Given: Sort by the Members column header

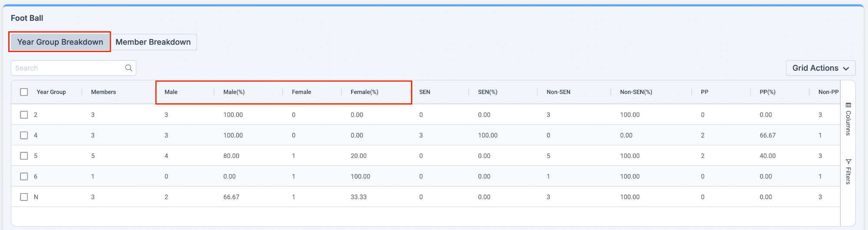Looking at the screenshot, I should pyautogui.click(x=103, y=92).
